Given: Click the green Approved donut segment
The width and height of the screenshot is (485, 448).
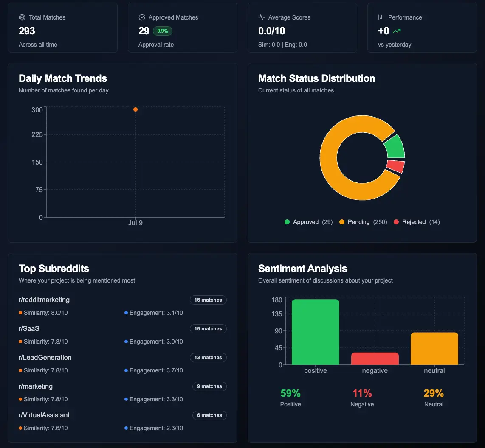Looking at the screenshot, I should (x=395, y=147).
